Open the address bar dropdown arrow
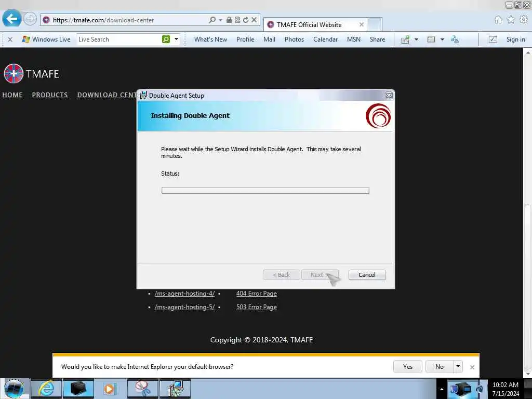The height and width of the screenshot is (399, 532). (x=220, y=20)
